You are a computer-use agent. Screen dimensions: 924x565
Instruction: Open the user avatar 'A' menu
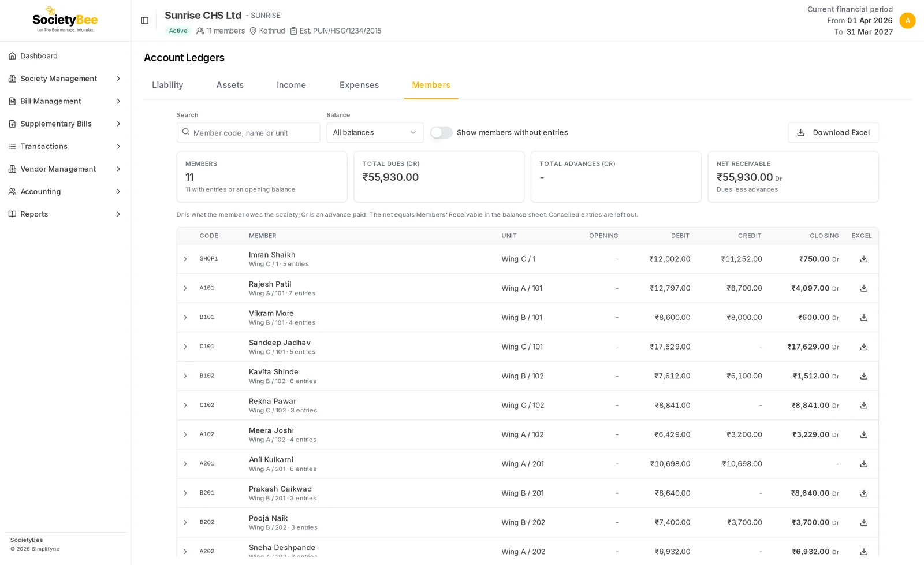[x=907, y=20]
